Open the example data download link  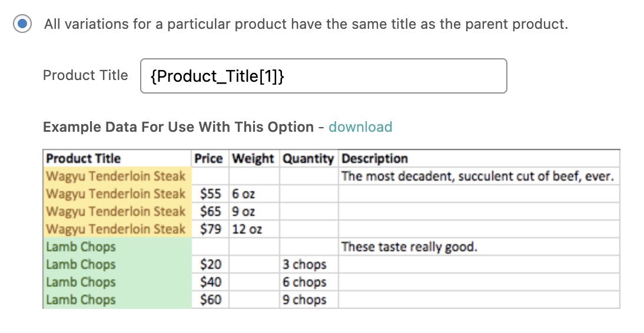point(360,127)
